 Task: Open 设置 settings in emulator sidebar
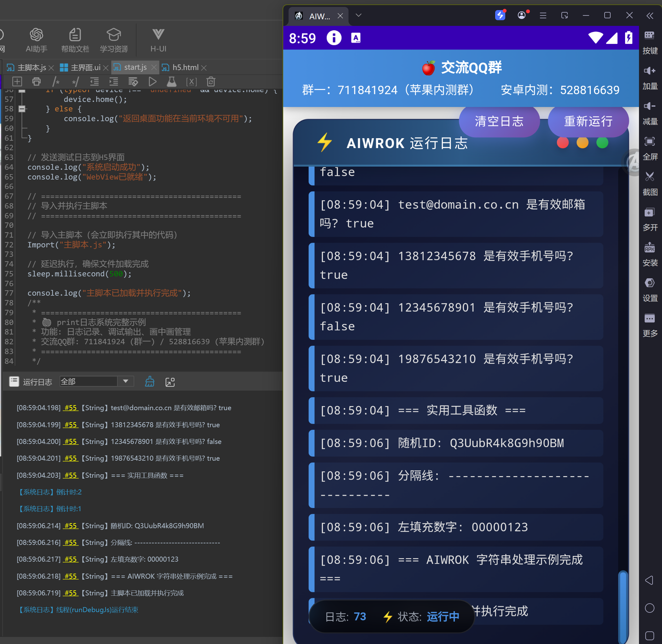[x=650, y=290]
